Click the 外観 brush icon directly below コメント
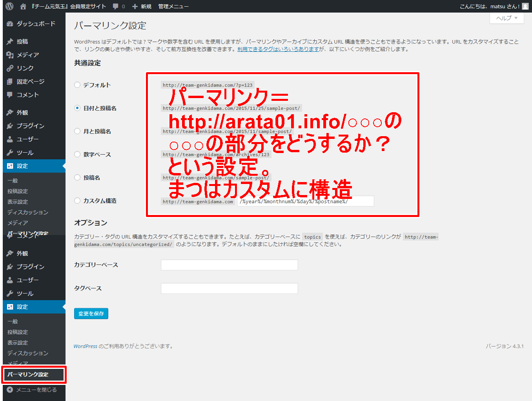This screenshot has width=532, height=401. (x=10, y=113)
